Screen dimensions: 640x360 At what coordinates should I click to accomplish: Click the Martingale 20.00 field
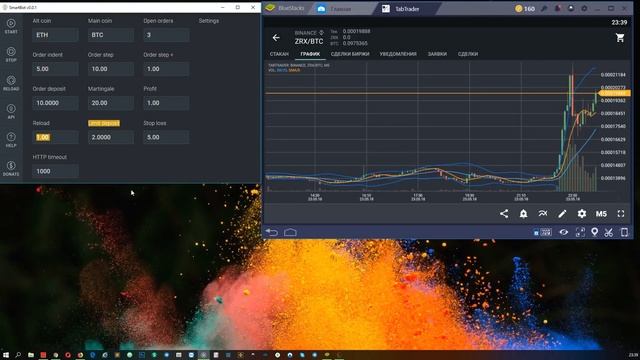tap(111, 103)
